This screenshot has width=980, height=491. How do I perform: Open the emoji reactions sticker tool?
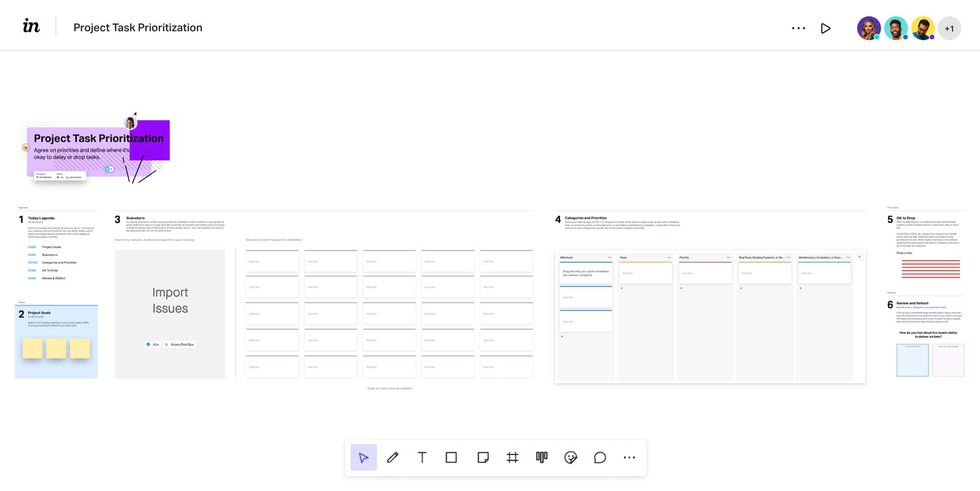point(570,458)
